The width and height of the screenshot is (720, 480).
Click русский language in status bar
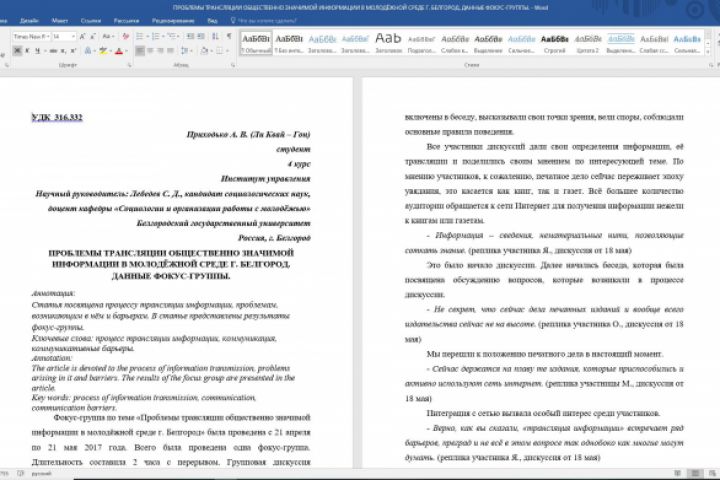point(41,473)
